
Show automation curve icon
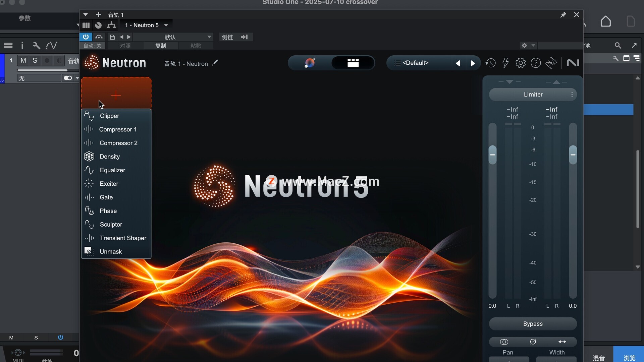pyautogui.click(x=52, y=45)
